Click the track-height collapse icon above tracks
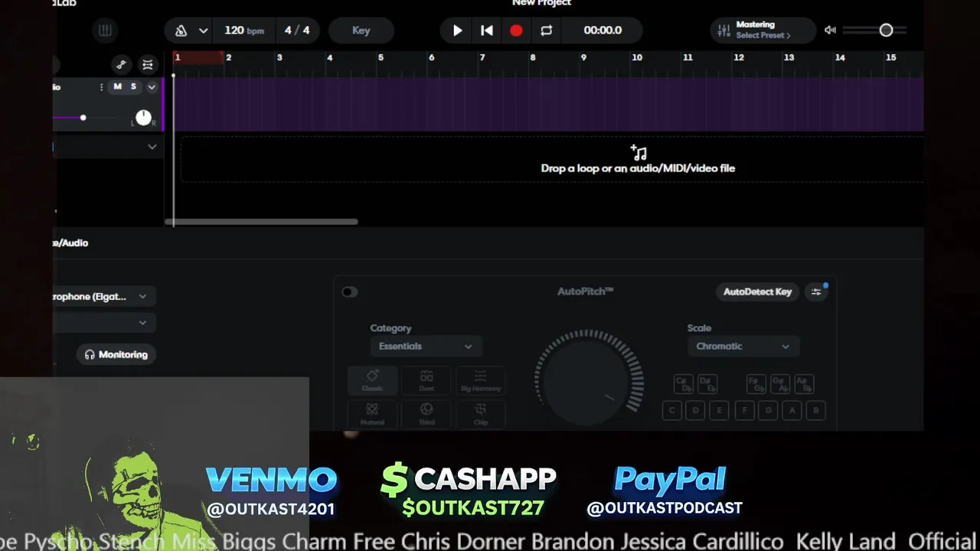Image resolution: width=980 pixels, height=551 pixels. [148, 64]
